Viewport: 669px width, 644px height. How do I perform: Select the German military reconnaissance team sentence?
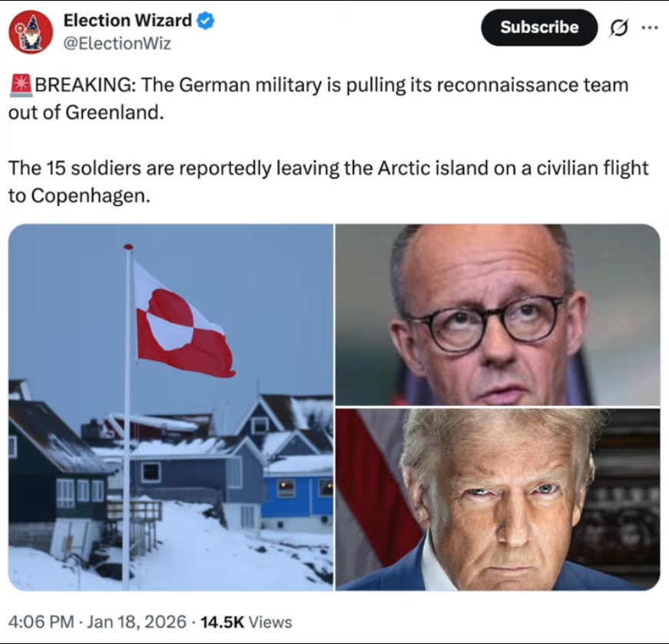point(318,98)
